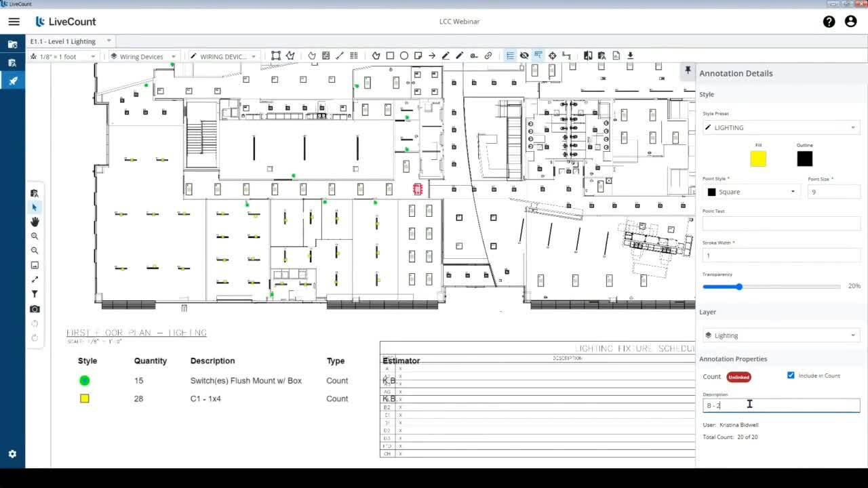This screenshot has height=488, width=868.
Task: Open the Camera snapshot tool
Action: tap(35, 308)
